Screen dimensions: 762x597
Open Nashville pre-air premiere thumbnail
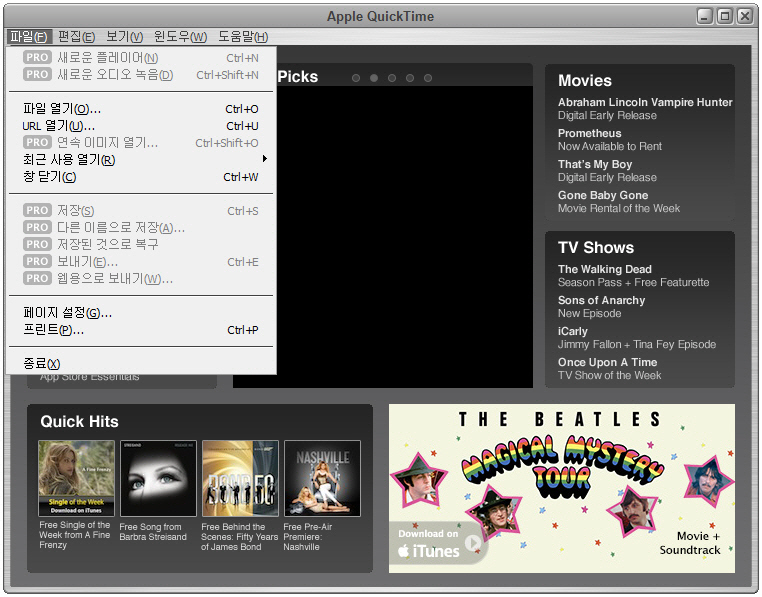click(x=323, y=478)
